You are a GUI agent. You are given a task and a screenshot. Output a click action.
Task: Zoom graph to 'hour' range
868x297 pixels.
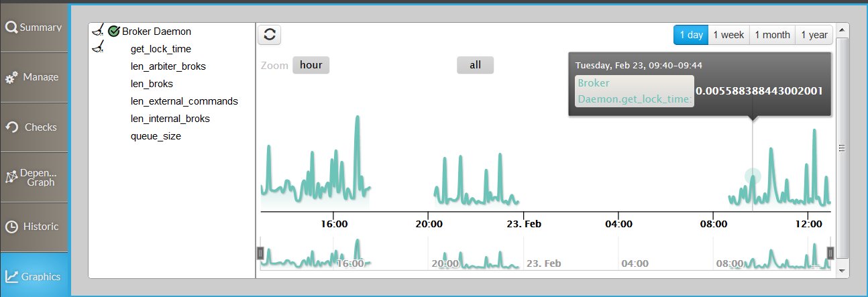point(311,65)
